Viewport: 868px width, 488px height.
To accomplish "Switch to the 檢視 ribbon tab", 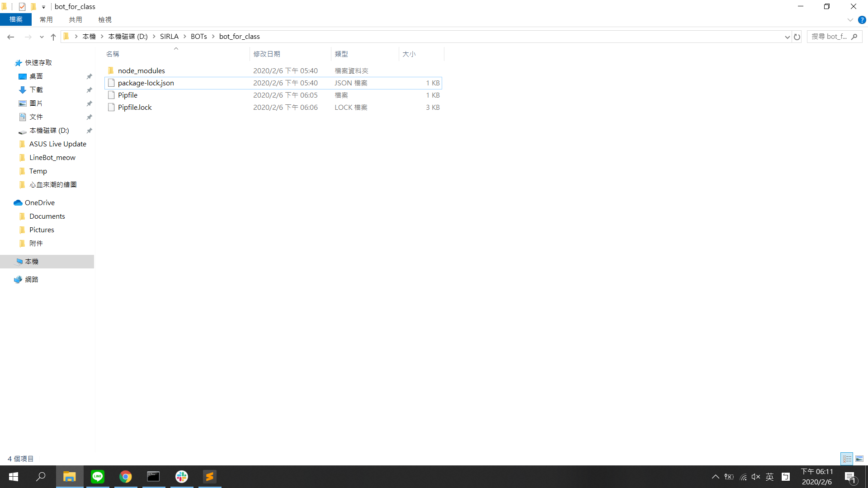I will (104, 19).
